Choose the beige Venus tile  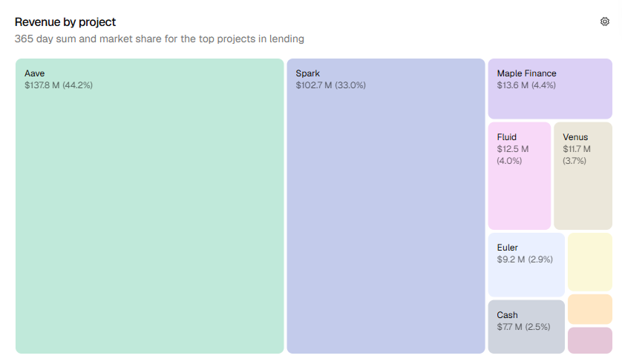(x=583, y=176)
